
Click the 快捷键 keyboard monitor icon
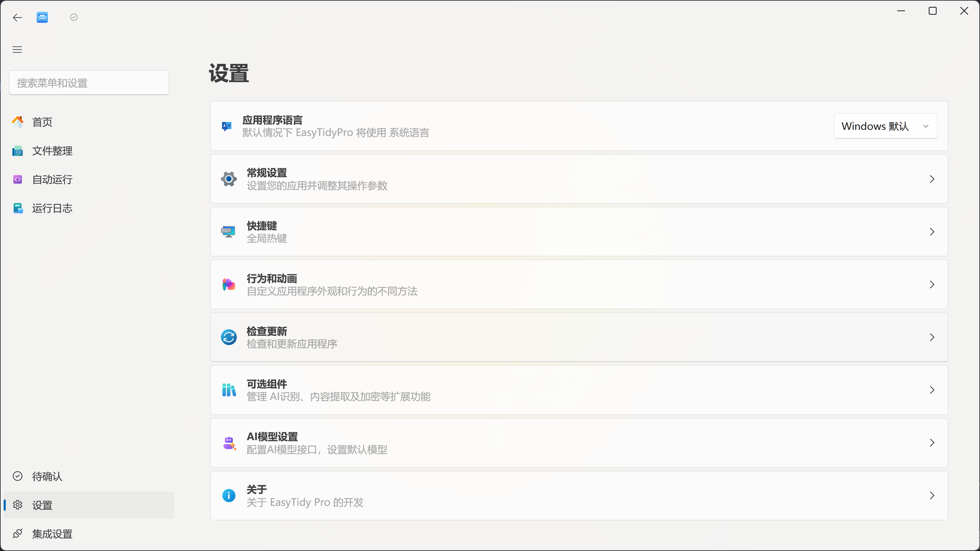(228, 231)
